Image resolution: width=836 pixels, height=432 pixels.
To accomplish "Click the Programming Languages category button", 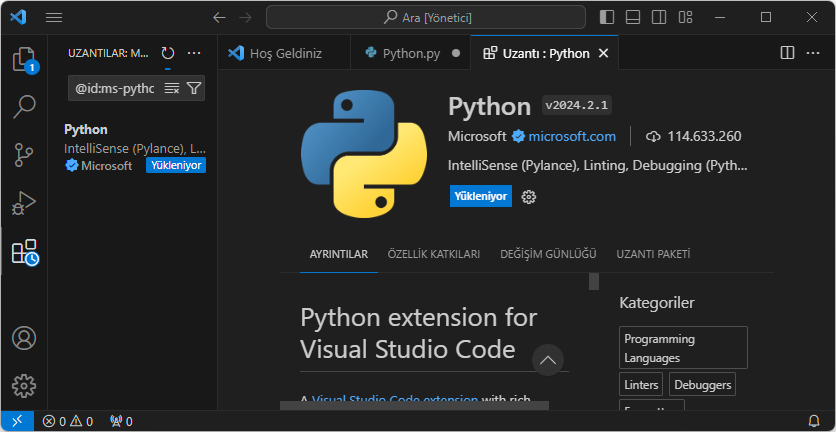I will coord(682,348).
